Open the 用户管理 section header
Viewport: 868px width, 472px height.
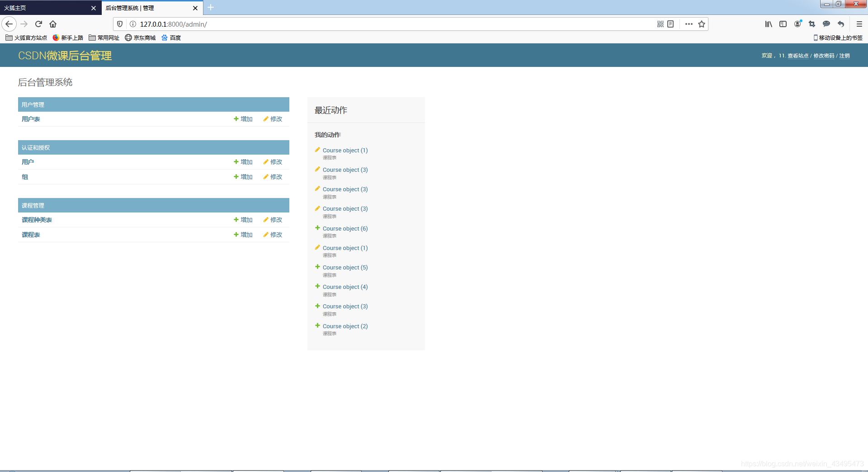[33, 104]
